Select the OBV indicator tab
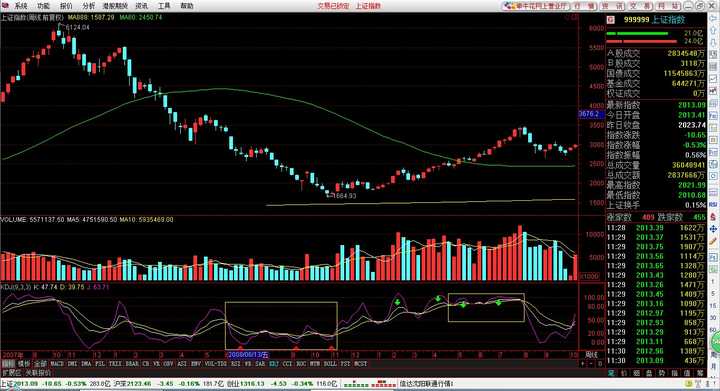 pyautogui.click(x=168, y=363)
